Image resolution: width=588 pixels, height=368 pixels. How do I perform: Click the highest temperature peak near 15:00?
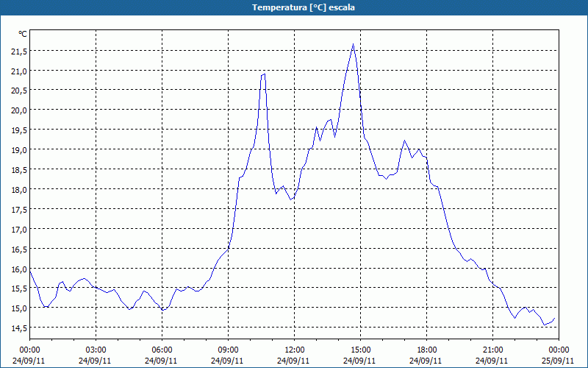353,44
